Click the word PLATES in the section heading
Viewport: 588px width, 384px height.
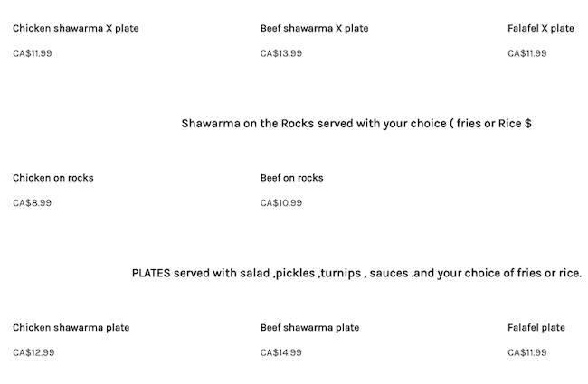tap(151, 273)
